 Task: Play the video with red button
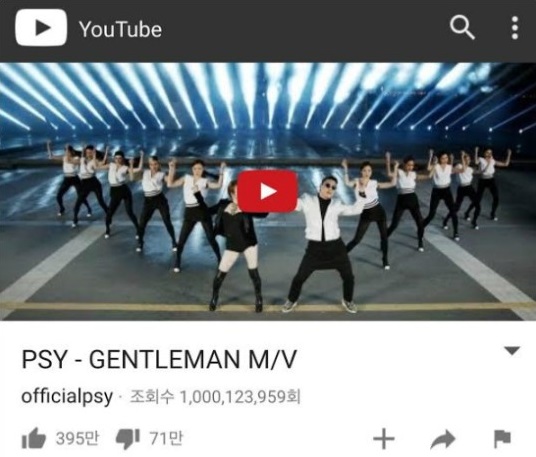[267, 191]
